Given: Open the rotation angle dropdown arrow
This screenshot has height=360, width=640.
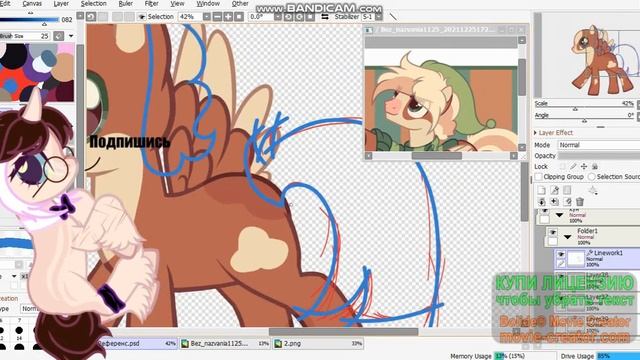Looking at the screenshot, I should (x=278, y=17).
